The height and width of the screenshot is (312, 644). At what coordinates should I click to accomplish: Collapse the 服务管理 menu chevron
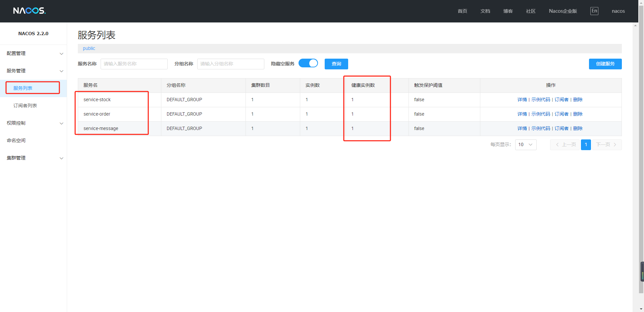pos(61,71)
